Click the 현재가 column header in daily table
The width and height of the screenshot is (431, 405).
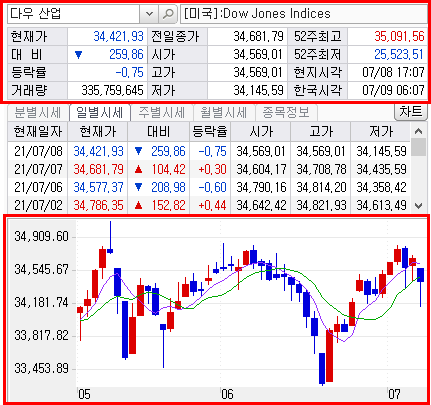[98, 132]
